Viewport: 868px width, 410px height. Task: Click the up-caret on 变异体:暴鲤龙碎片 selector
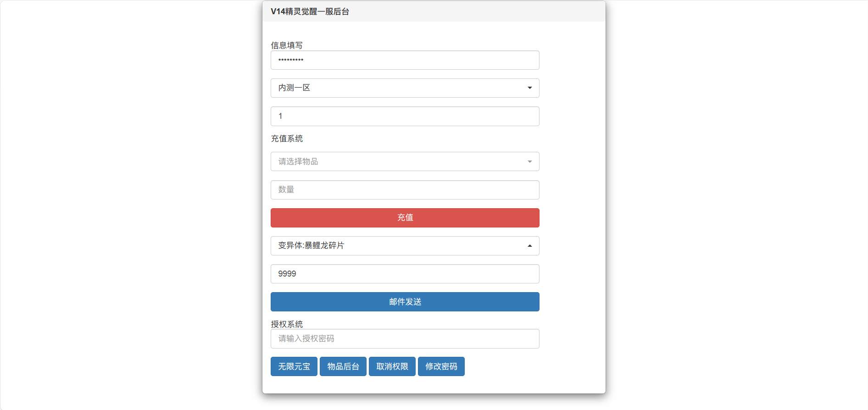tap(529, 246)
